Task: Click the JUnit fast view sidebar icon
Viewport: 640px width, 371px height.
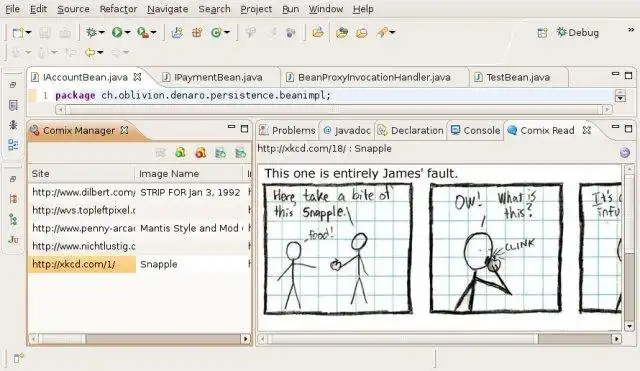Action: [13, 240]
